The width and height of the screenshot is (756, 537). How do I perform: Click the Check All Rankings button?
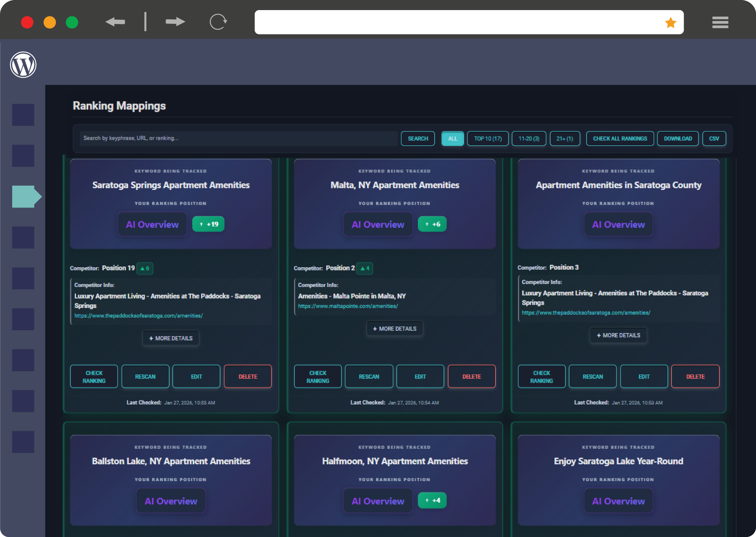click(620, 139)
